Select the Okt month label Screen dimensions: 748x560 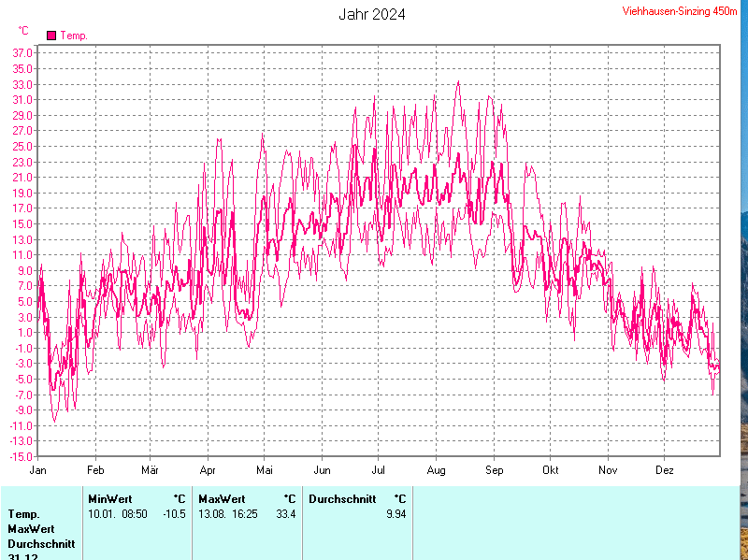click(x=551, y=469)
